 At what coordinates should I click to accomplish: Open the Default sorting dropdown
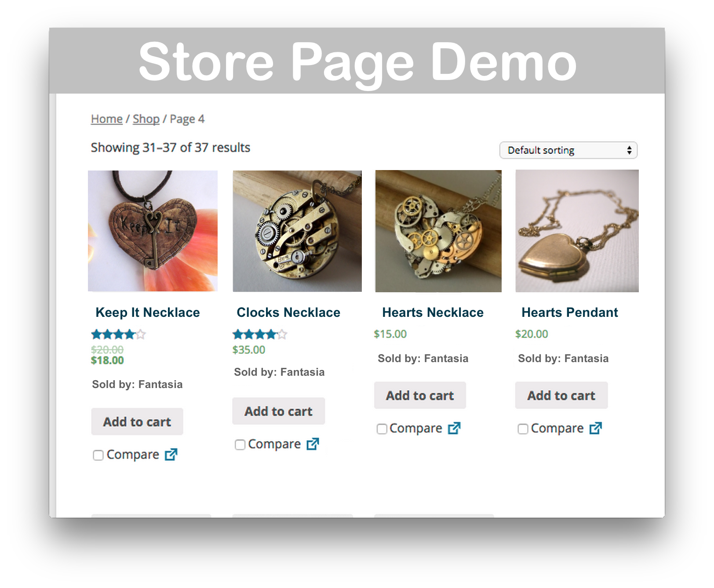click(x=568, y=150)
